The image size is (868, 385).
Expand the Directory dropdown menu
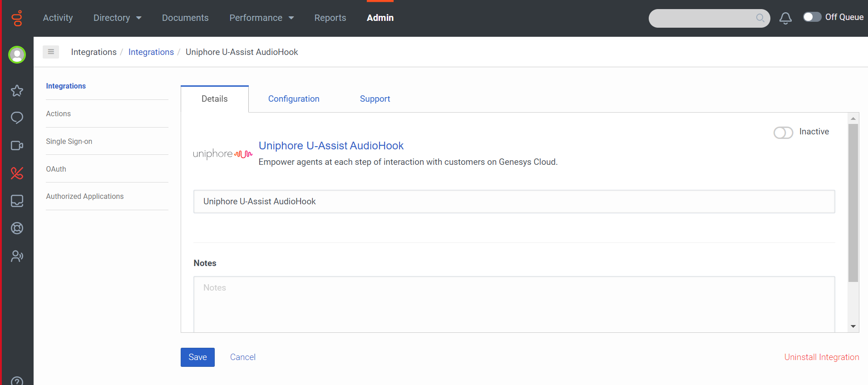[x=118, y=18]
